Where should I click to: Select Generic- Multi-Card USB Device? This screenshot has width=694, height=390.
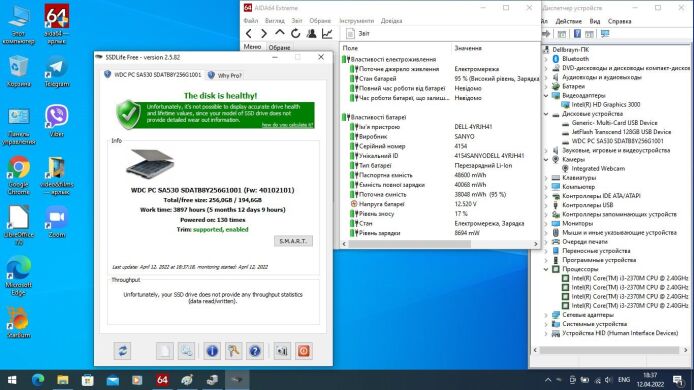614,123
